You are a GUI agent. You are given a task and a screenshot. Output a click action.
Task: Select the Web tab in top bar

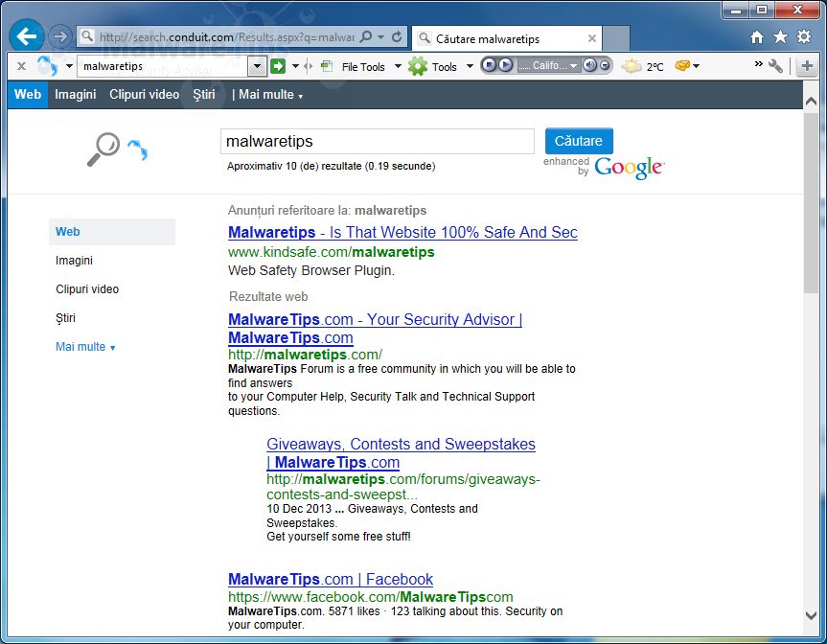[x=28, y=95]
